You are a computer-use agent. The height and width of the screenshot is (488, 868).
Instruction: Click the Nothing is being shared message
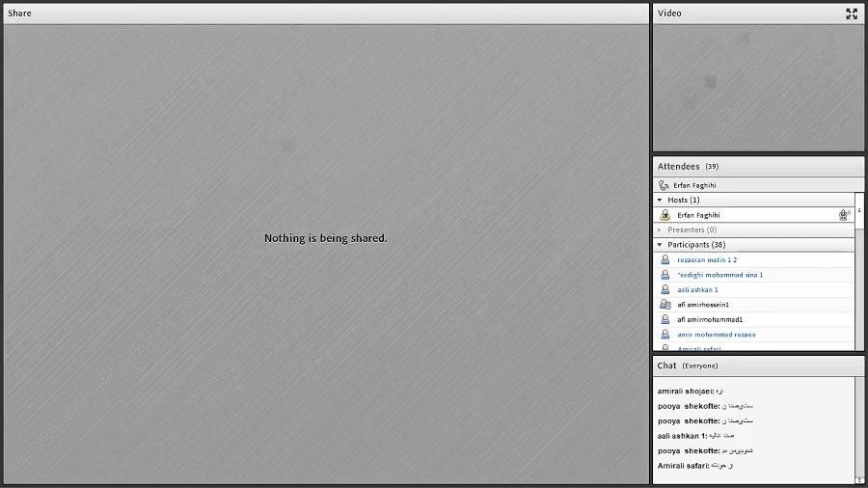pyautogui.click(x=326, y=238)
